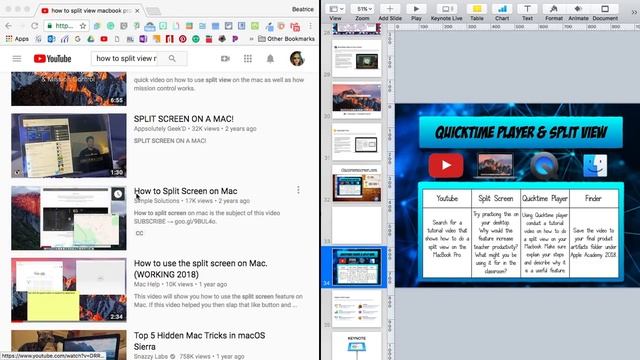The width and height of the screenshot is (640, 360).
Task: Click the YouTube logo to go home
Action: tap(52, 59)
